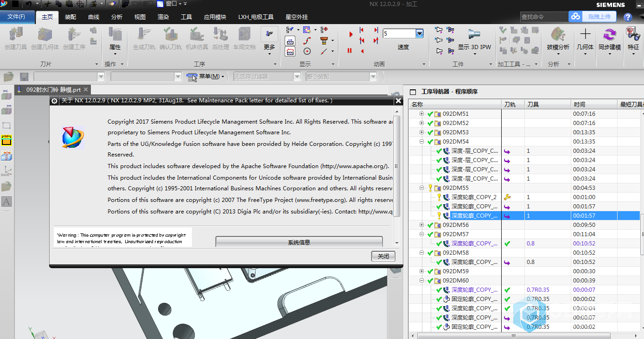Click Close (关闭) button in About dialog
The height and width of the screenshot is (339, 644).
point(383,256)
